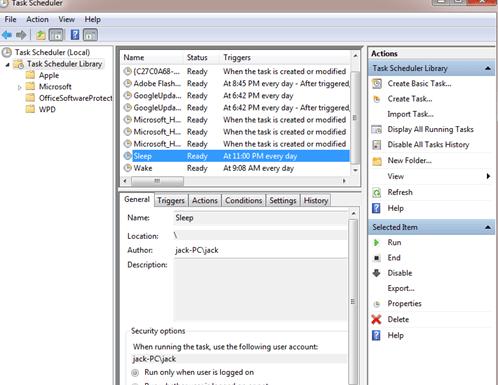Click the clock icon beside the Wake task
Viewport: 498px width, 385px height.
127,168
